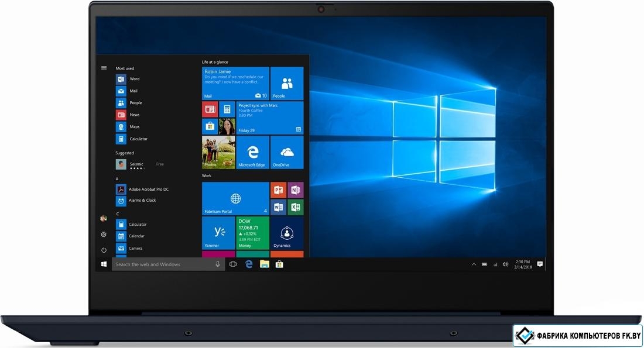Launch Mail from the Most used list
This screenshot has height=348, width=644.
click(127, 91)
